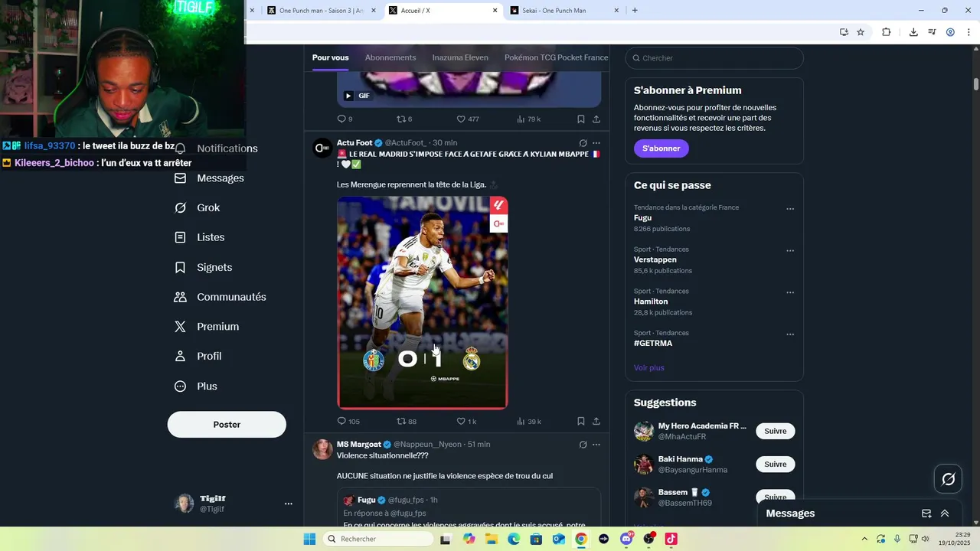This screenshot has height=551, width=980.
Task: Bookmark the Actu Foot Real Madrid post
Action: (581, 421)
